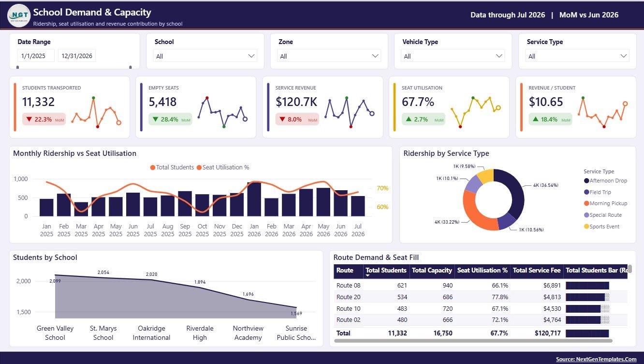Viewport: 644px width, 364px height.
Task: Grab the right date range slider handle
Action: pos(130,67)
